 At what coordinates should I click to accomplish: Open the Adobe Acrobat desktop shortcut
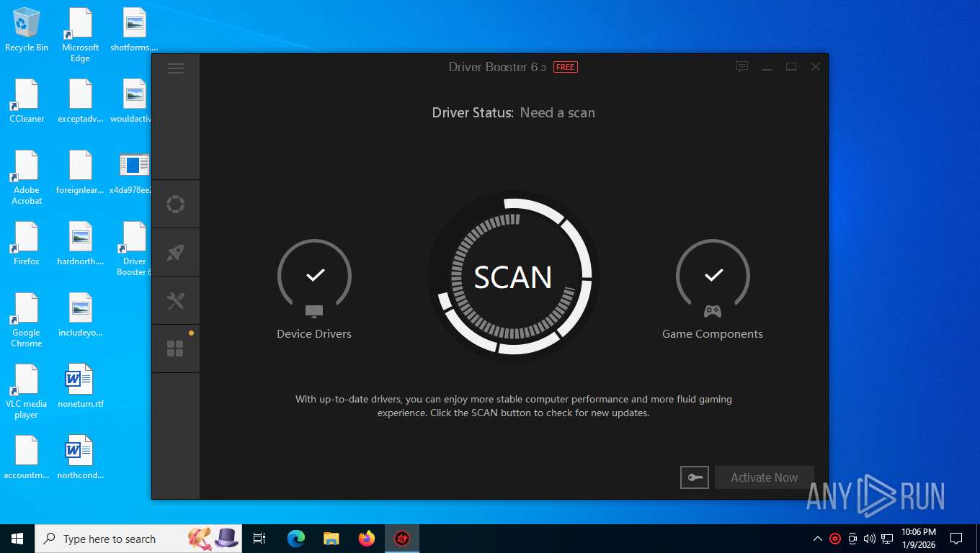(x=27, y=178)
